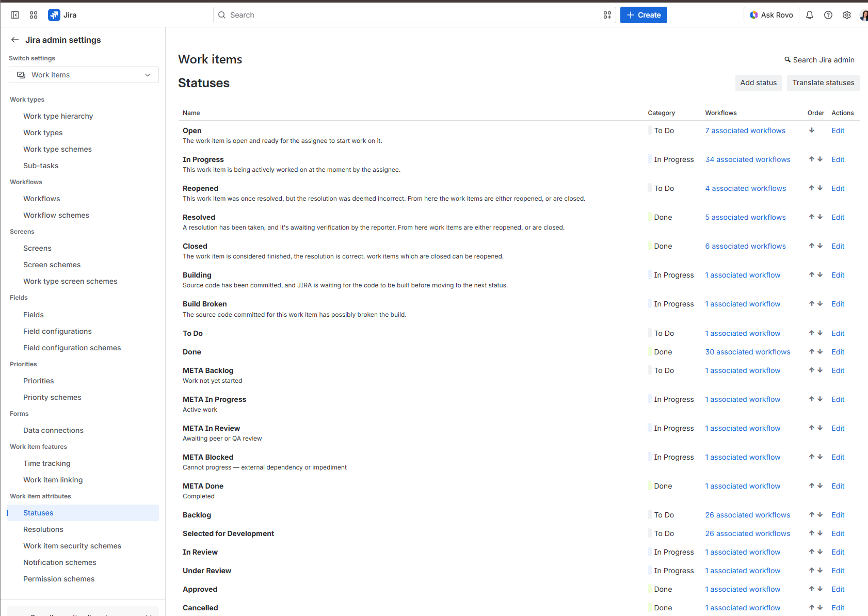This screenshot has width=868, height=616.
Task: Move the Under Review status up
Action: (x=812, y=571)
